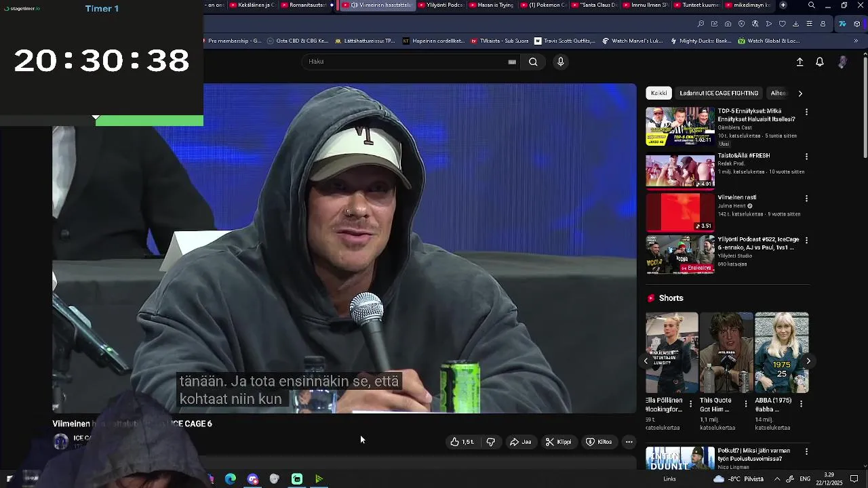This screenshot has height=488, width=868.
Task: Click the Julma Henri channel name
Action: pos(732,206)
